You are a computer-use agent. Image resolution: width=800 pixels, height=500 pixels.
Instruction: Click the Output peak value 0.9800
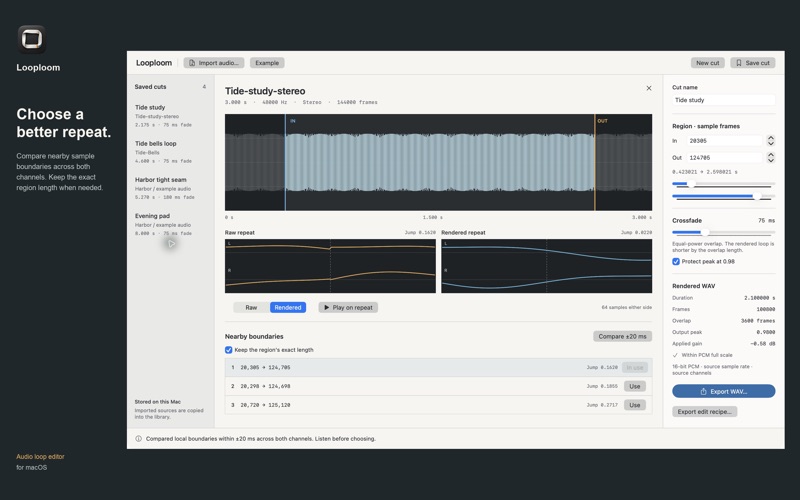765,332
